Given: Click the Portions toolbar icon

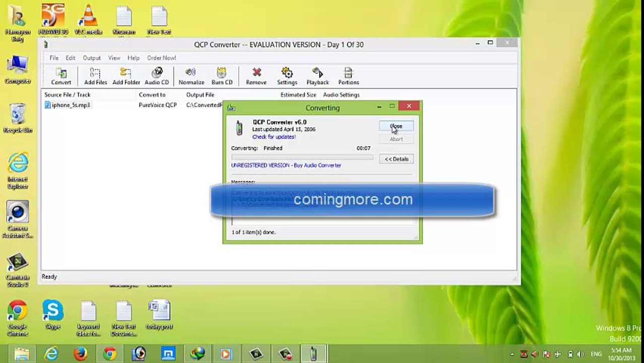Looking at the screenshot, I should tap(349, 76).
